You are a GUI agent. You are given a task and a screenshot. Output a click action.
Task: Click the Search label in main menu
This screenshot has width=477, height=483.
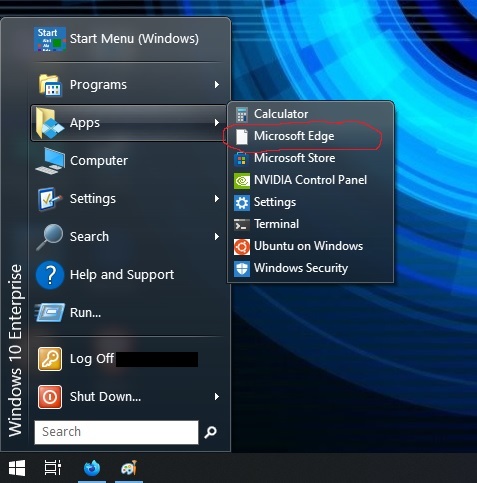tap(89, 237)
